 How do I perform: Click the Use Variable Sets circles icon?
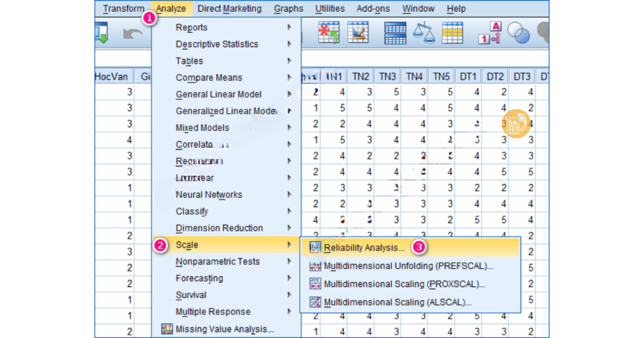[x=518, y=33]
